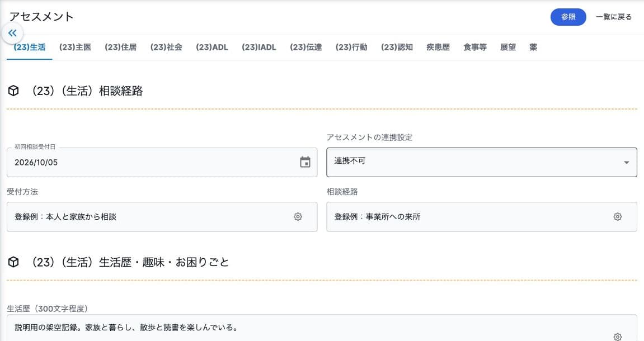Click アセスメント page title
Viewport: 644px width, 341px height.
pos(41,16)
